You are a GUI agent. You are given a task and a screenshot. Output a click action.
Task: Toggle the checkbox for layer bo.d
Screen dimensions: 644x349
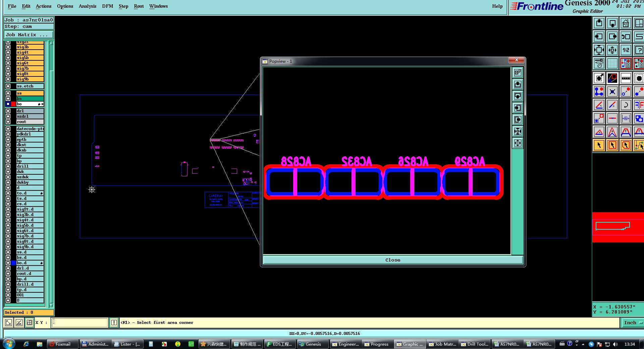8,263
